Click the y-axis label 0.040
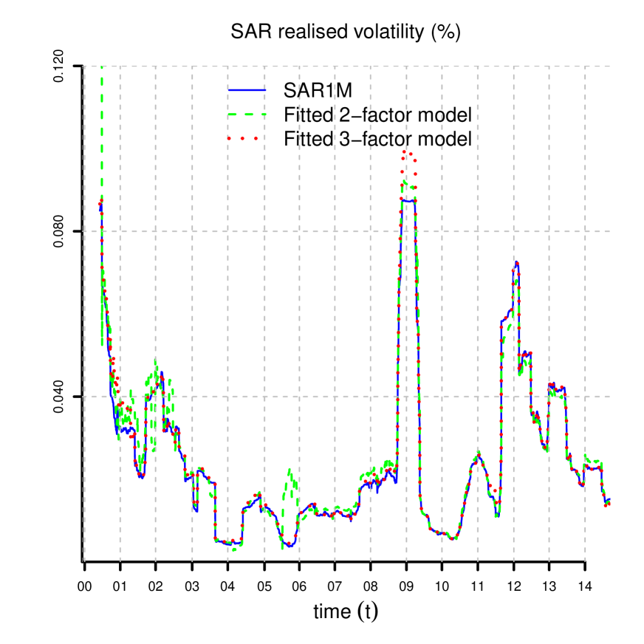The width and height of the screenshot is (644, 644). (59, 397)
